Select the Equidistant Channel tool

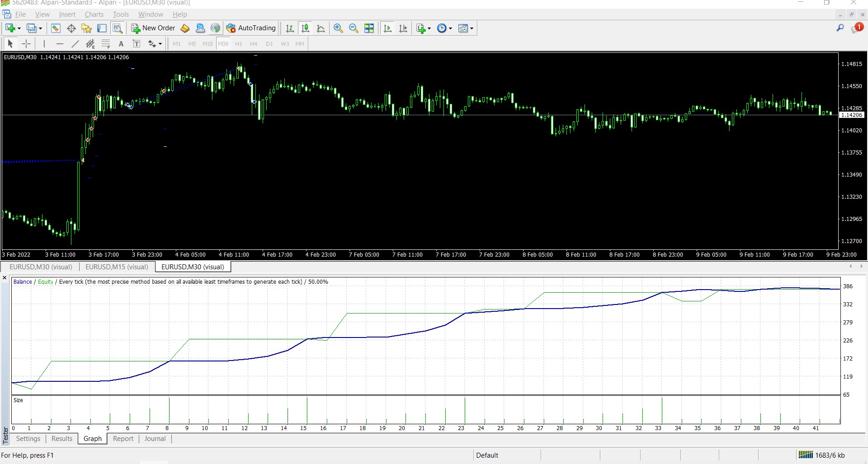[90, 44]
